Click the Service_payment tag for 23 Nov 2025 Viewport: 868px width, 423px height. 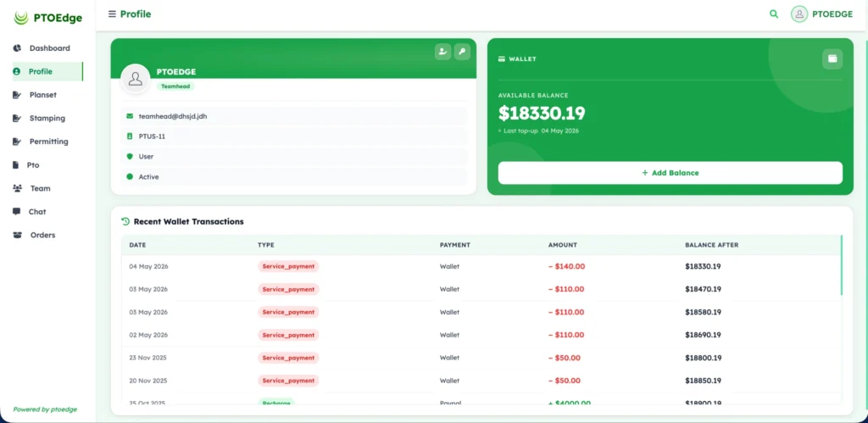pos(288,358)
